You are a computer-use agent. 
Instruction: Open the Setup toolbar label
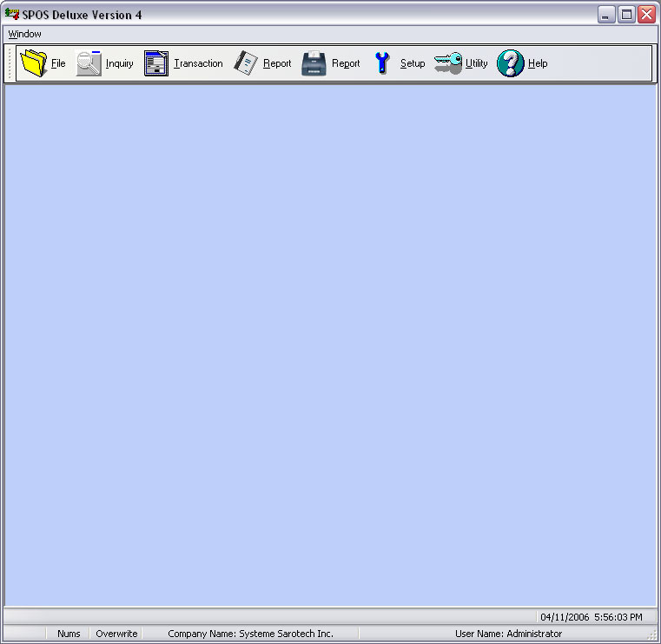(x=413, y=63)
